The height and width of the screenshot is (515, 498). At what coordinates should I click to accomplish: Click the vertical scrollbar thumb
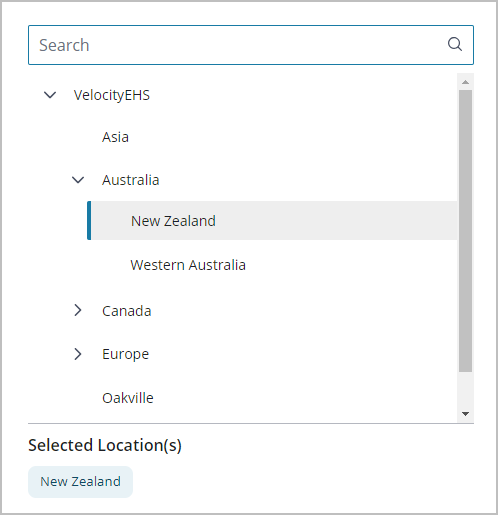coord(465,231)
